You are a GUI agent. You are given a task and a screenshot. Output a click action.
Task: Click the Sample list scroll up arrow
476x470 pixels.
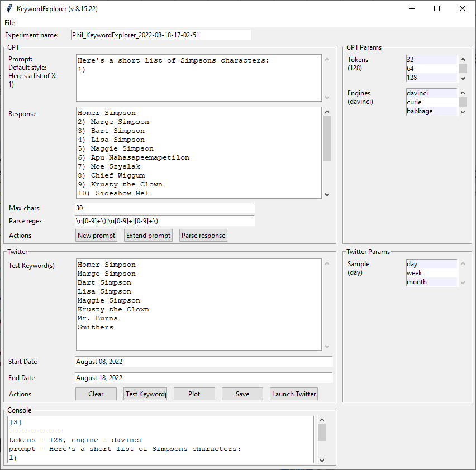click(x=463, y=263)
